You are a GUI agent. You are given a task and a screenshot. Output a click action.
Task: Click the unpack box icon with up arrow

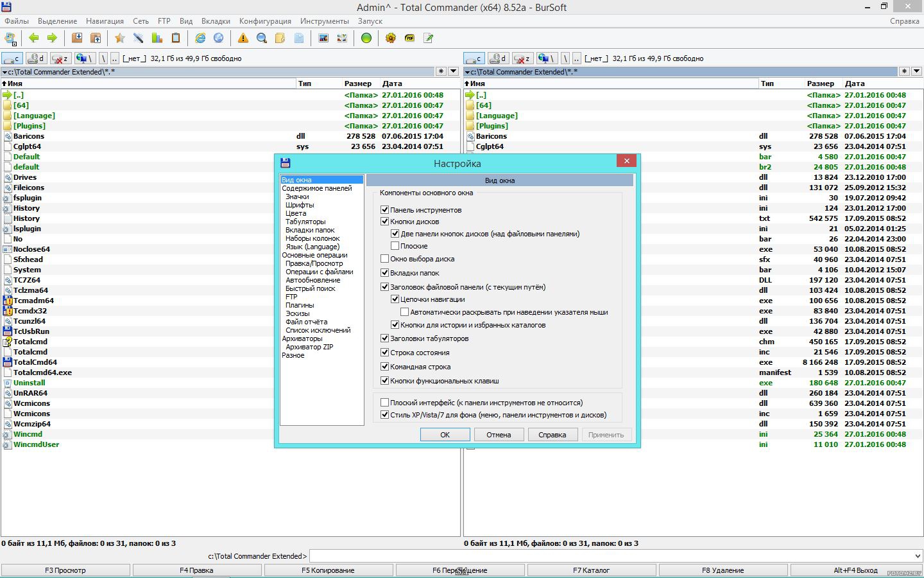[96, 38]
